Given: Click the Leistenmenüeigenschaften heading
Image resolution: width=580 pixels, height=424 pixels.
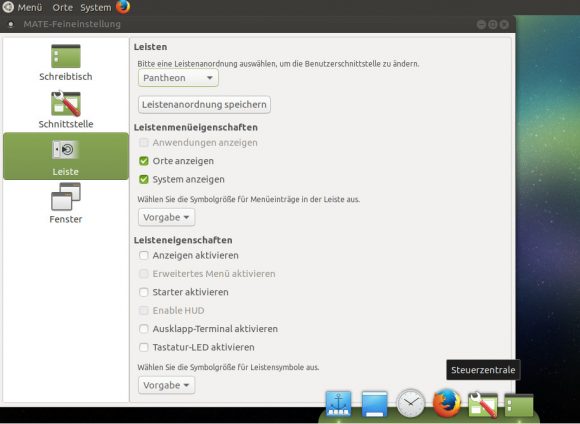Looking at the screenshot, I should (x=196, y=127).
